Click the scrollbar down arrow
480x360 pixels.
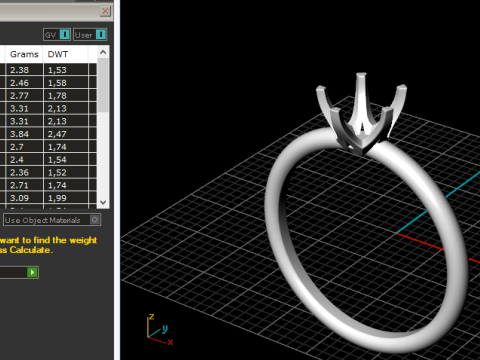pos(103,202)
